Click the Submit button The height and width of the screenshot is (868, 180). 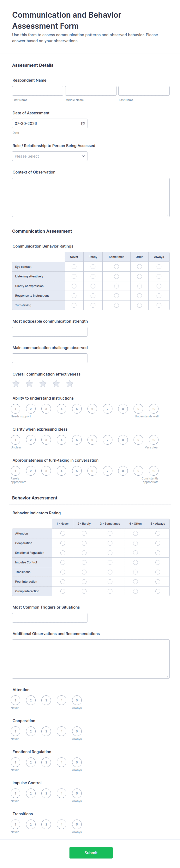(91, 852)
